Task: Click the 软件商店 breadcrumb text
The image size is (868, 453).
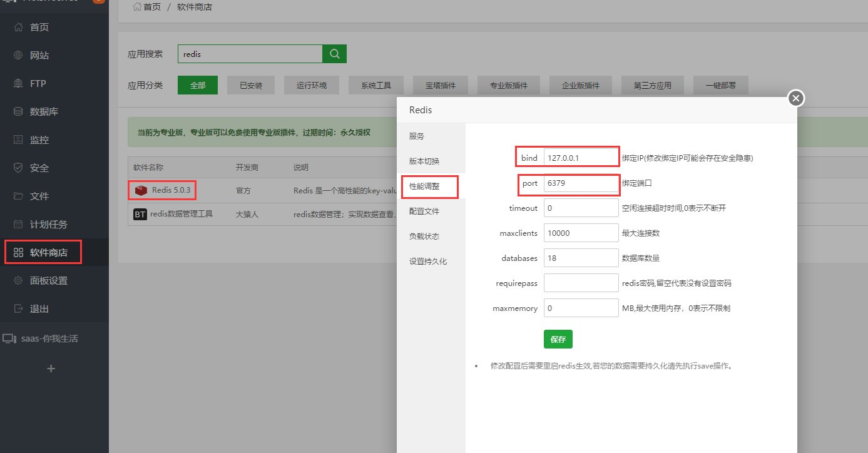Action: [x=194, y=7]
